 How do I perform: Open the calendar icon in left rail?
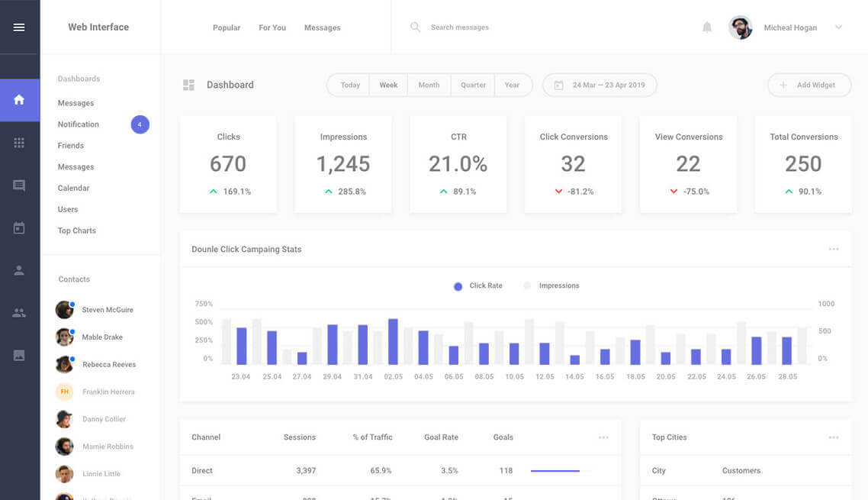pos(19,228)
